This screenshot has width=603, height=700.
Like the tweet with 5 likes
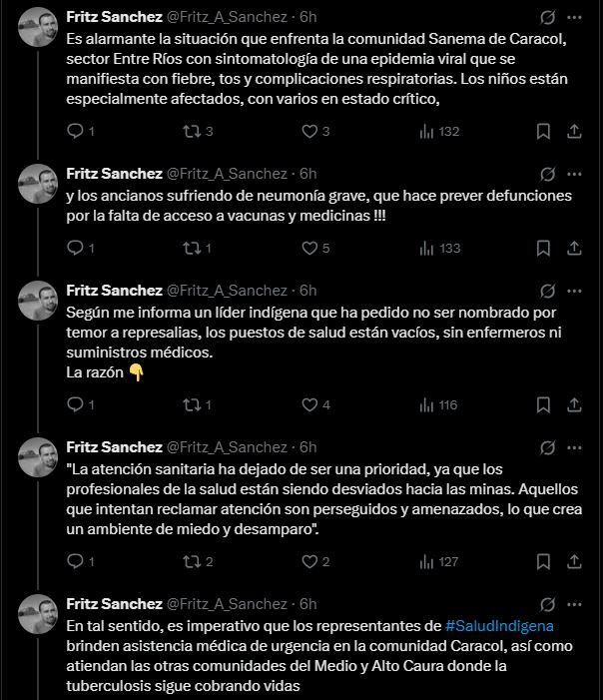click(308, 248)
